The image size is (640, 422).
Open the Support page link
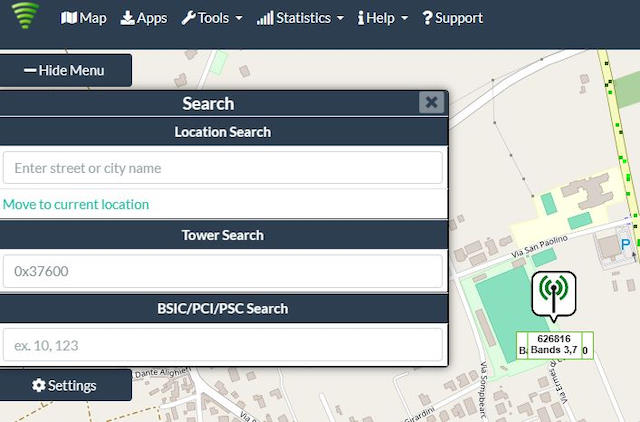[x=452, y=18]
